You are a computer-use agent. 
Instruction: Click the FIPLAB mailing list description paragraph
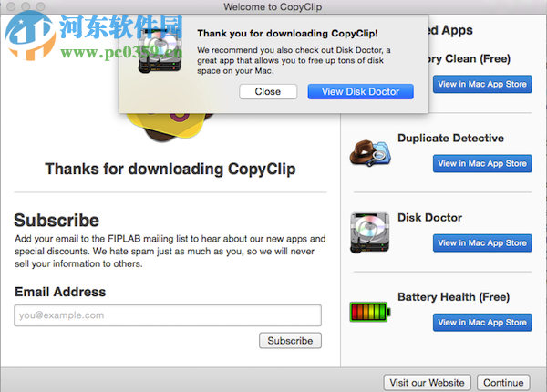(x=170, y=251)
